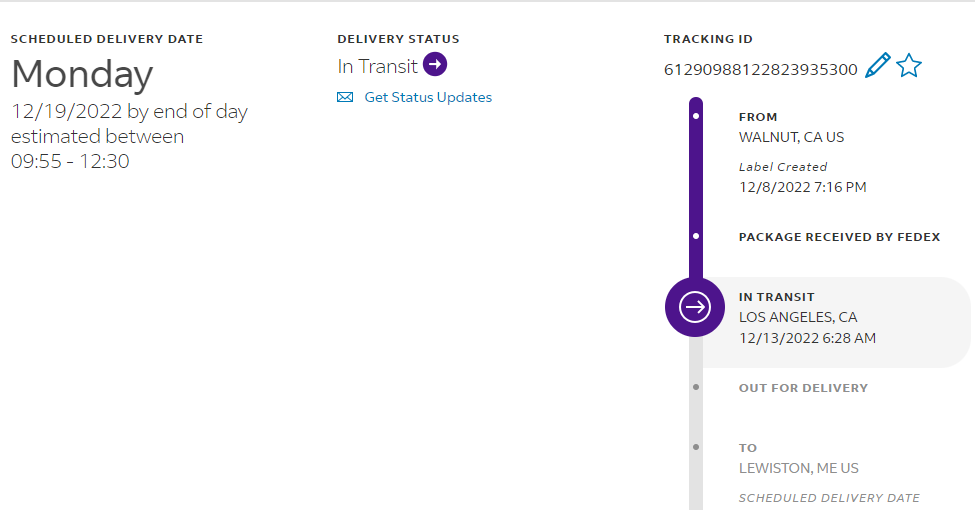Select the To destination dot on the timeline
The width and height of the screenshot is (975, 510).
pyautogui.click(x=695, y=447)
